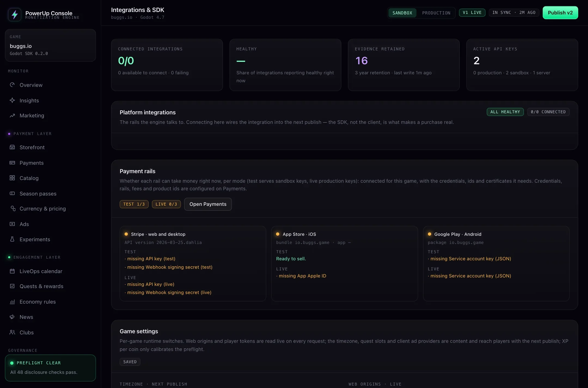Open Clubs via its people icon
Screen dimensions: 588x388
(x=12, y=332)
